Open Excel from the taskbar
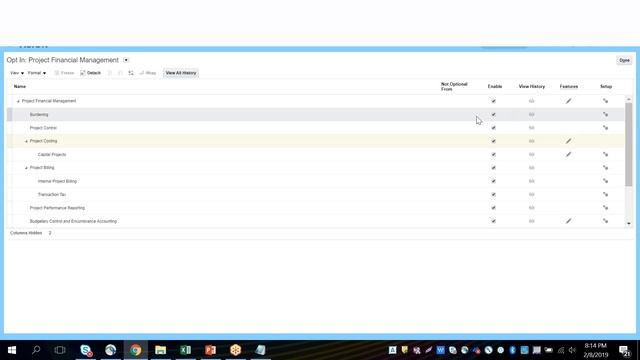Viewport: 640px width, 360px height. coord(186,350)
